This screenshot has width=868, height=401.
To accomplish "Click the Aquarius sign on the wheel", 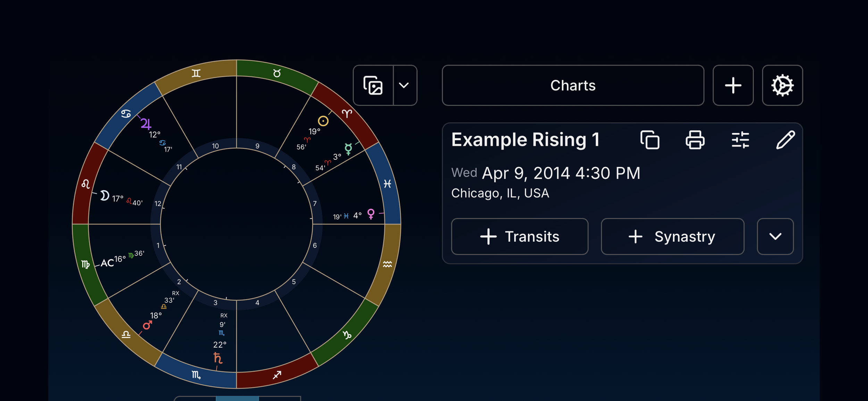I will (387, 265).
